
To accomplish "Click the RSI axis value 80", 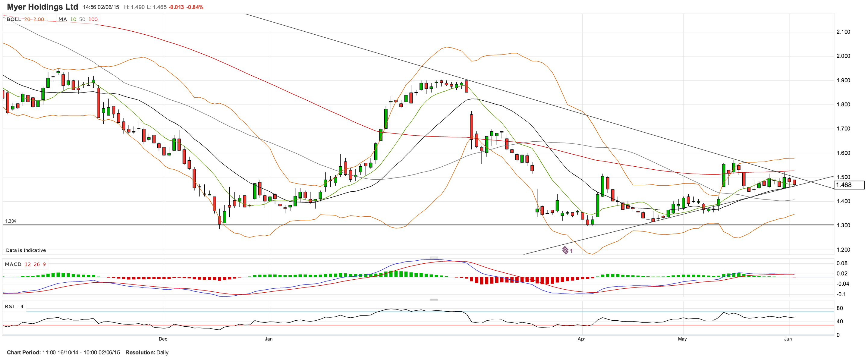I will pos(840,308).
